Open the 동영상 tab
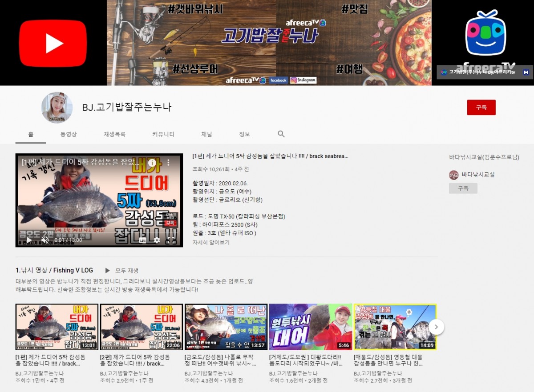 click(x=69, y=134)
